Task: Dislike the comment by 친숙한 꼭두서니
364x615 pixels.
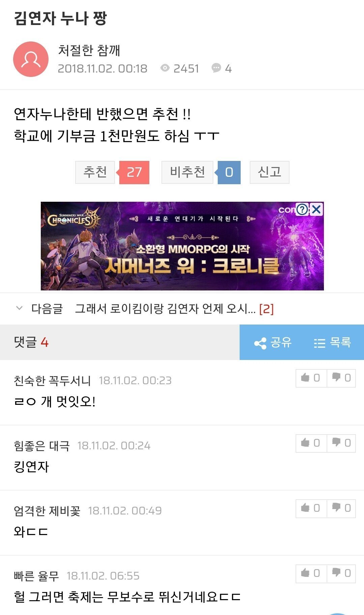Action: (x=341, y=378)
